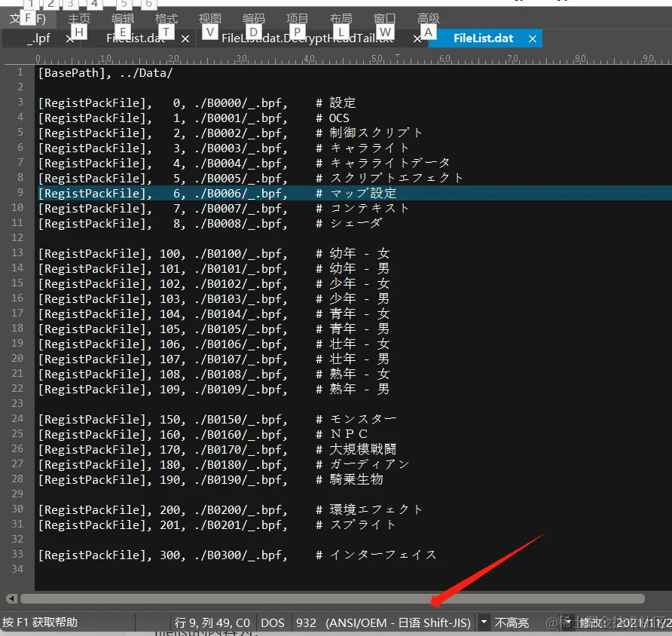
Task: Open the 编码 menu
Action: click(x=254, y=18)
